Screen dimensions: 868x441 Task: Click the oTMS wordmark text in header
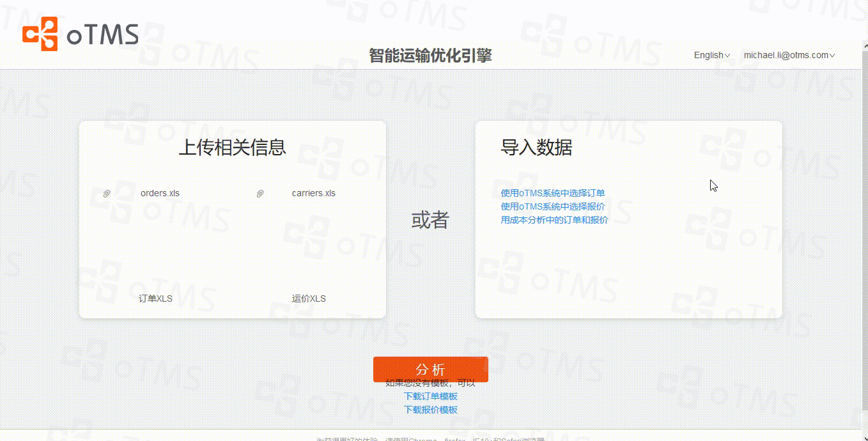tap(102, 36)
